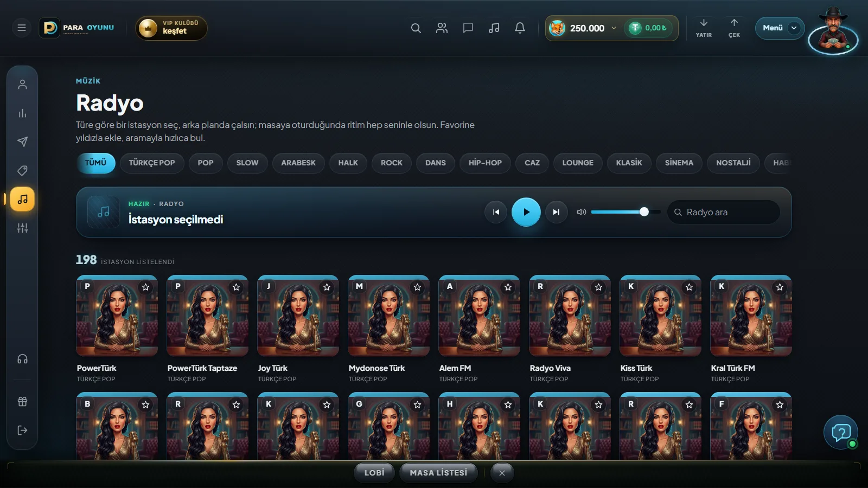Click the logout icon in sidebar
868x488 pixels.
click(22, 431)
